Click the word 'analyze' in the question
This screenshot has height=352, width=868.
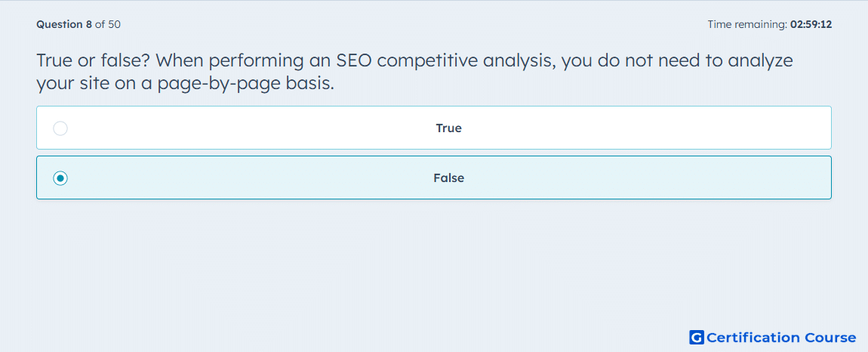pos(761,61)
